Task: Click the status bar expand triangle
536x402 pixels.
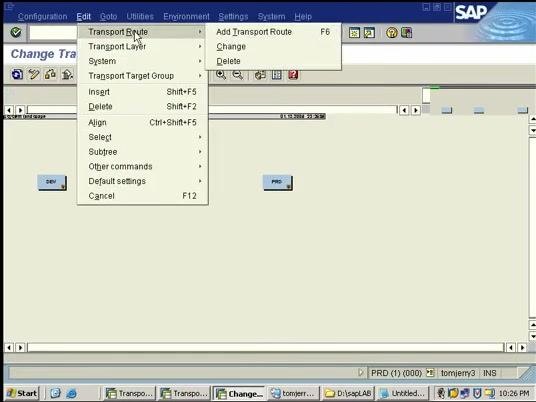Action: [x=361, y=373]
